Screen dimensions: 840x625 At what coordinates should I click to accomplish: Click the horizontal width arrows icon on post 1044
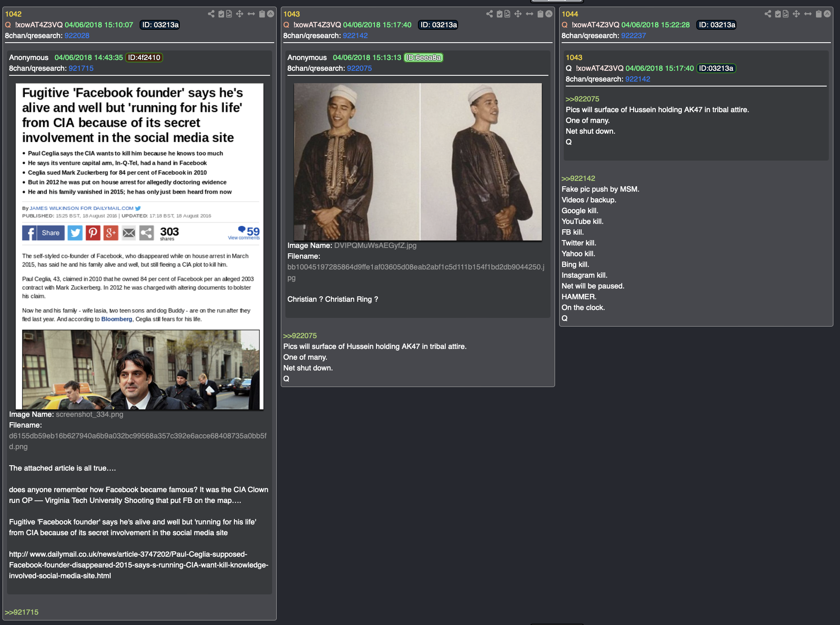pos(808,14)
